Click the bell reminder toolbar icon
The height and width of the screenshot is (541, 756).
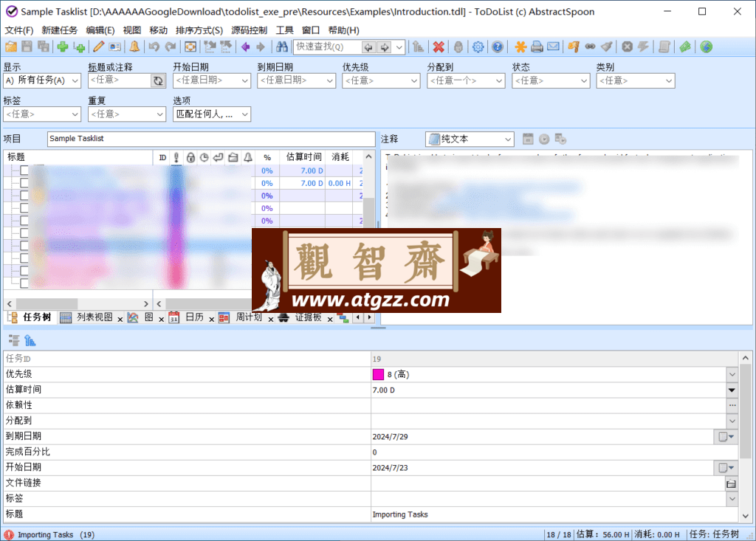point(134,46)
